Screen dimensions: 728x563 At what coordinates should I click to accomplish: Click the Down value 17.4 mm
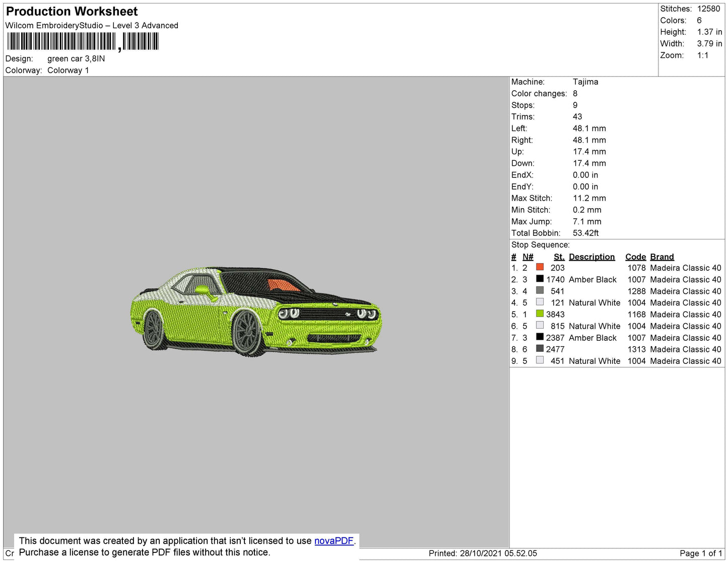pyautogui.click(x=589, y=163)
